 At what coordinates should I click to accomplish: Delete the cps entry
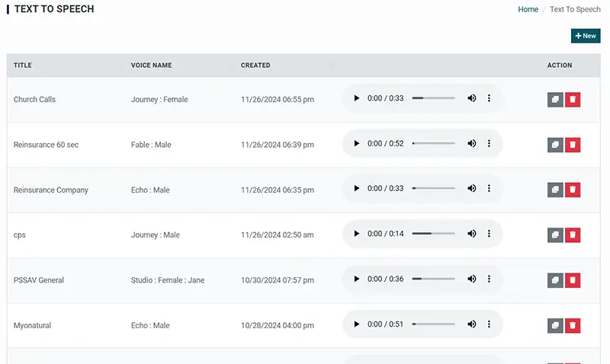tap(573, 235)
